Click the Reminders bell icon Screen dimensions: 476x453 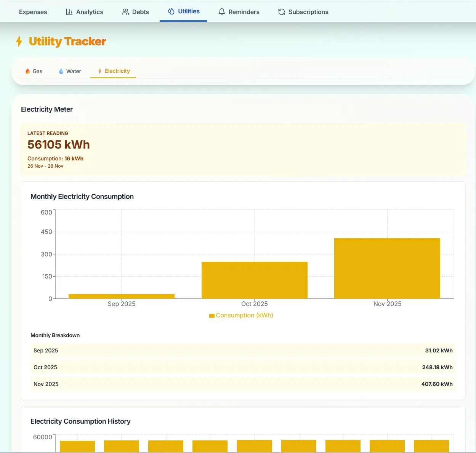coord(222,12)
